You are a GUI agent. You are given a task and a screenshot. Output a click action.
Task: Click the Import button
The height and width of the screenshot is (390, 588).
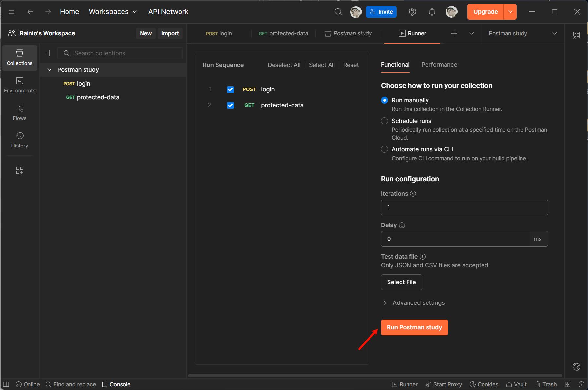point(170,33)
